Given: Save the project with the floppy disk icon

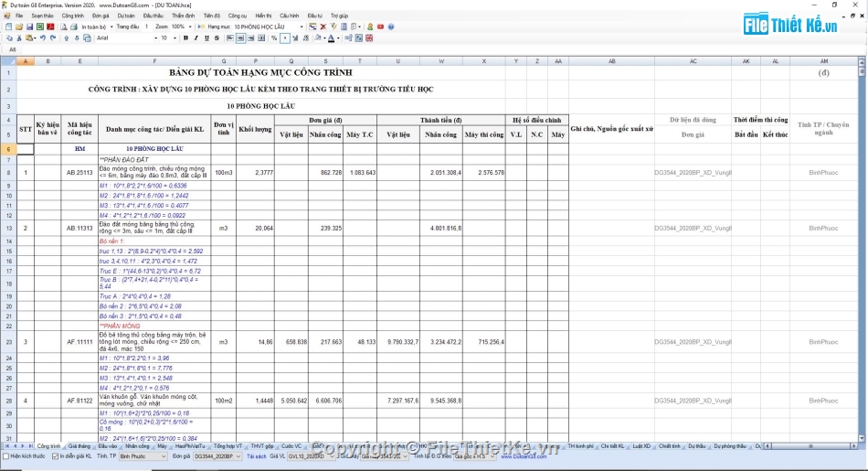Looking at the screenshot, I should tap(29, 27).
